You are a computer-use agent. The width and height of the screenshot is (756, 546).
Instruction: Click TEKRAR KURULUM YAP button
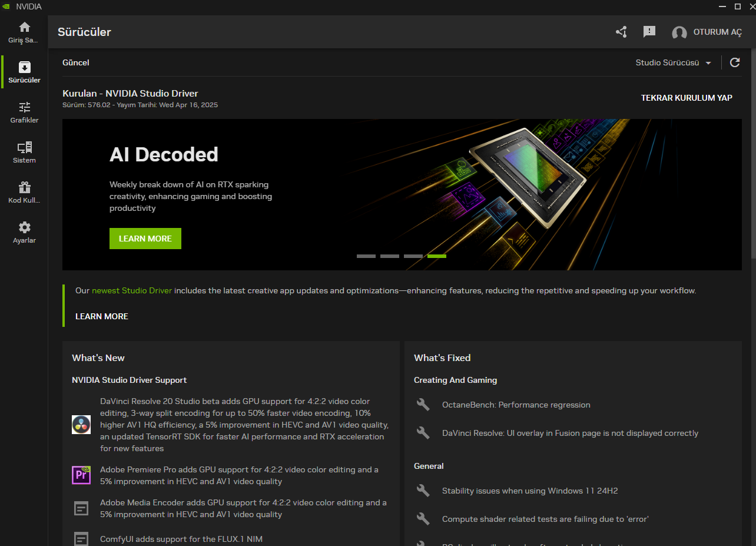tap(687, 98)
